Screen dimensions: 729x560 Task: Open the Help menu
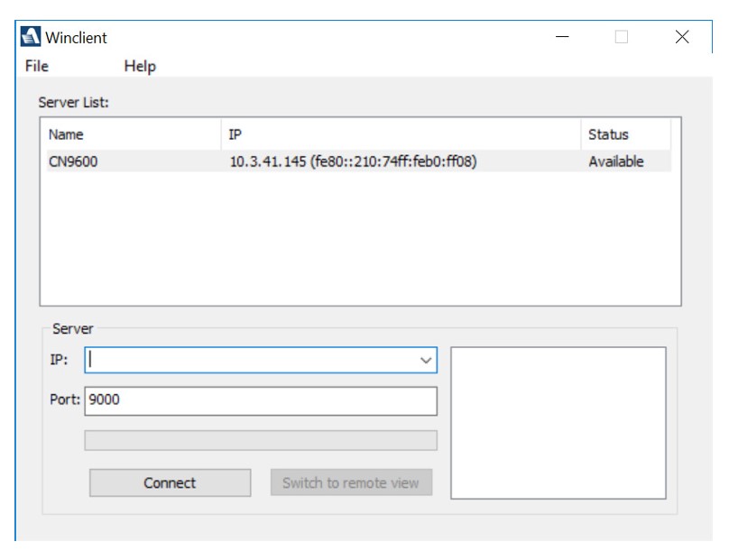coord(140,66)
